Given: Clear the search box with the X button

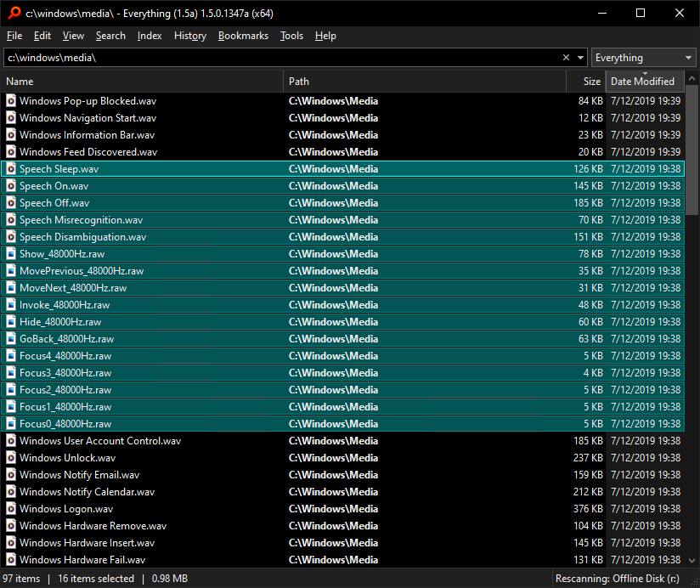Looking at the screenshot, I should pos(566,57).
